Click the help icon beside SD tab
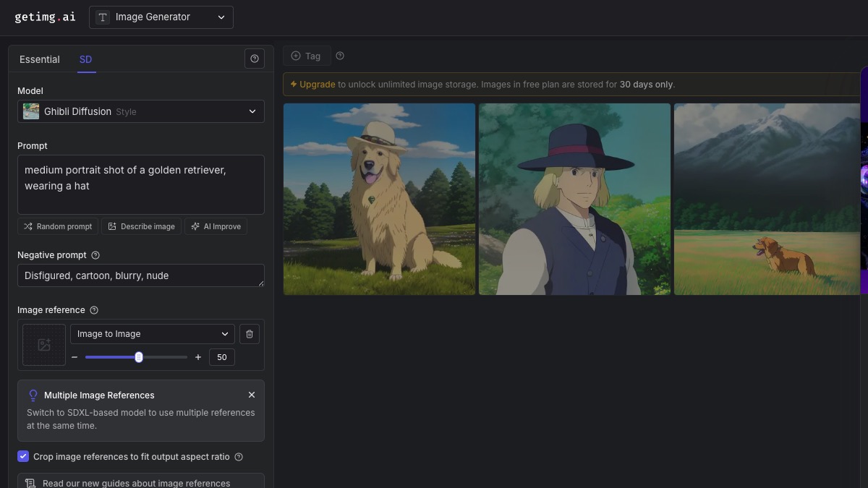Viewport: 868px width, 488px height. pyautogui.click(x=255, y=59)
